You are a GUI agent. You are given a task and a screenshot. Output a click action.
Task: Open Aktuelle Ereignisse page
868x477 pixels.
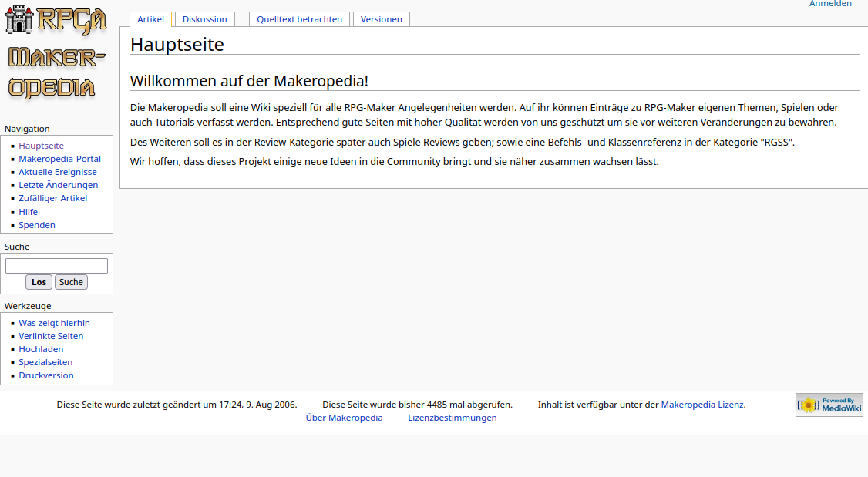(58, 172)
